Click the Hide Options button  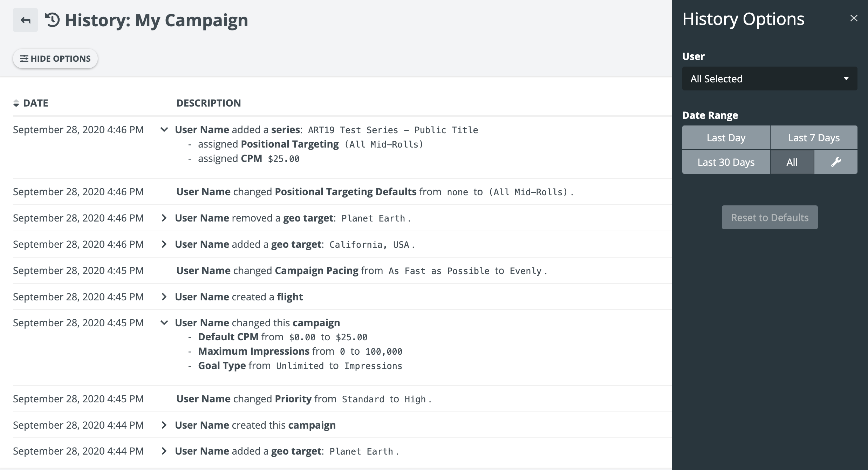click(55, 59)
